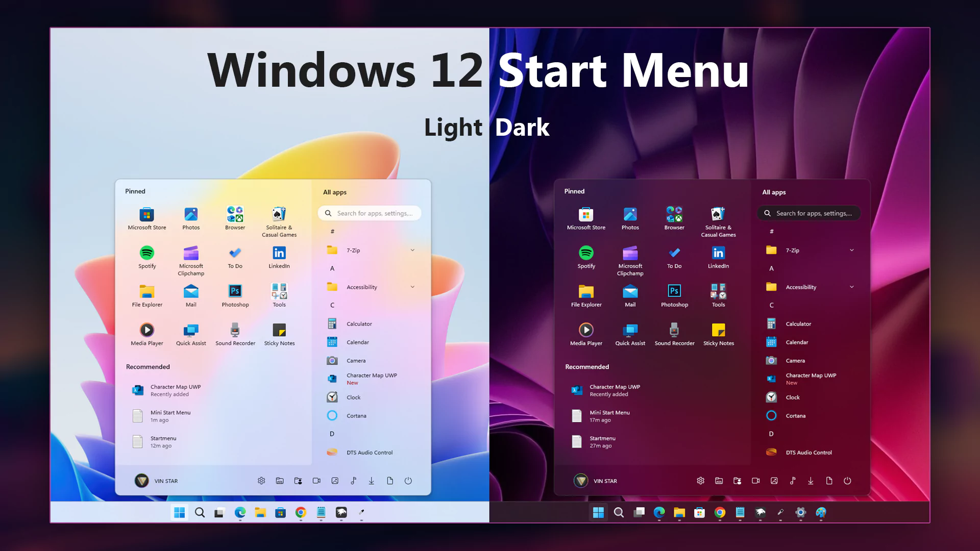Launch Spotify in light Start menu
This screenshot has width=980, height=551.
tap(147, 258)
